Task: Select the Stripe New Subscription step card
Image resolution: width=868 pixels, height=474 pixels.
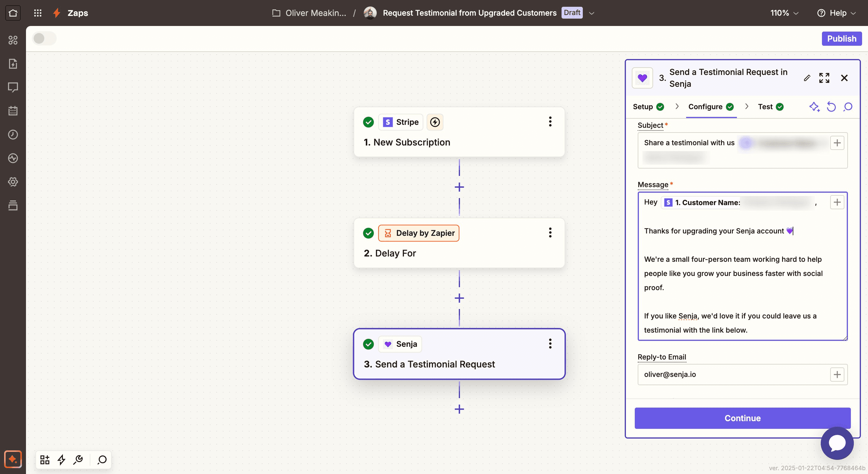Action: pos(459,132)
